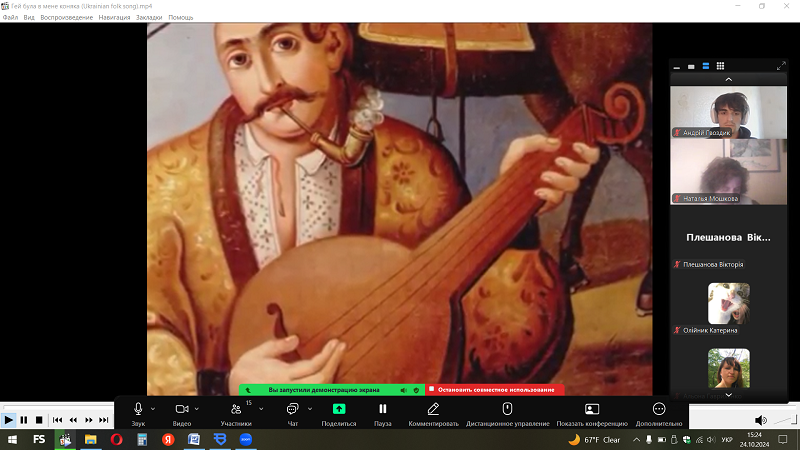Click the УКР keyboard language indicator
This screenshot has height=450, width=800.
tap(727, 440)
